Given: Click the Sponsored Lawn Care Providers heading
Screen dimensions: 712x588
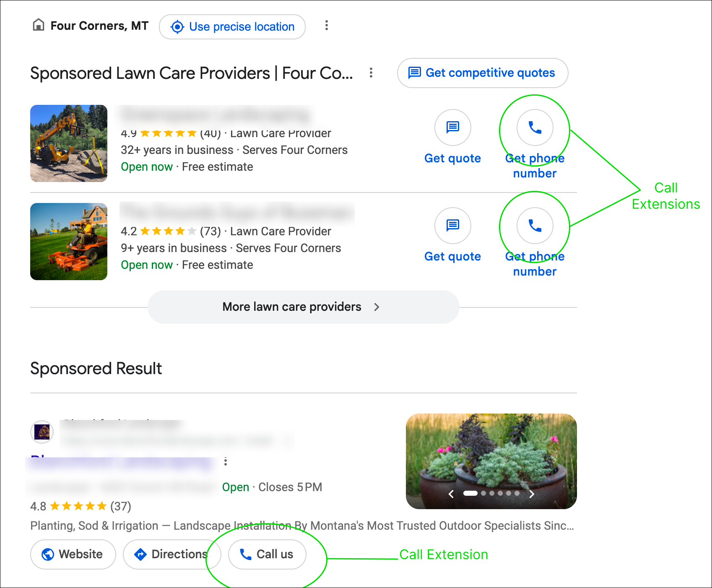Looking at the screenshot, I should point(192,73).
